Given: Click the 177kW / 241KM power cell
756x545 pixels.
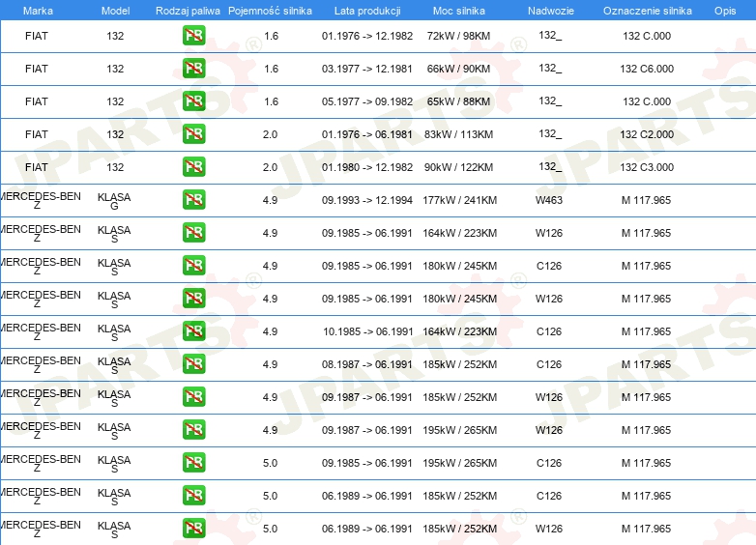Looking at the screenshot, I should click(459, 200).
